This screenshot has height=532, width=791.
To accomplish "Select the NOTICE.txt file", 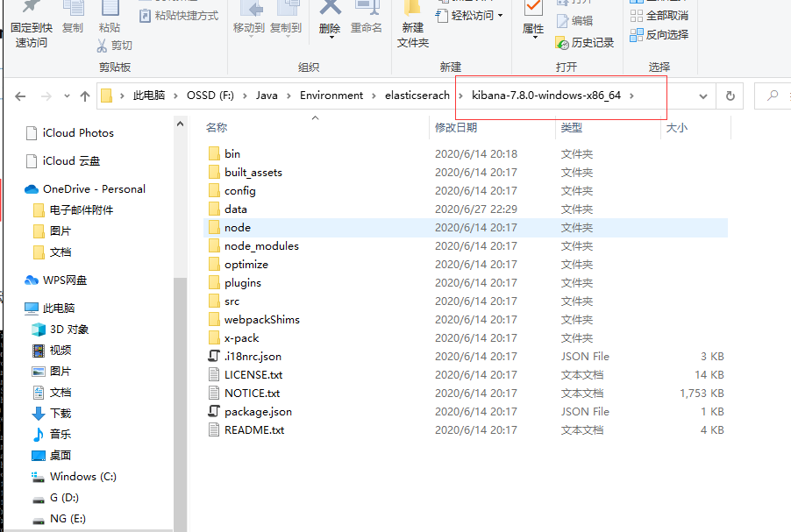I will tap(465, 394).
